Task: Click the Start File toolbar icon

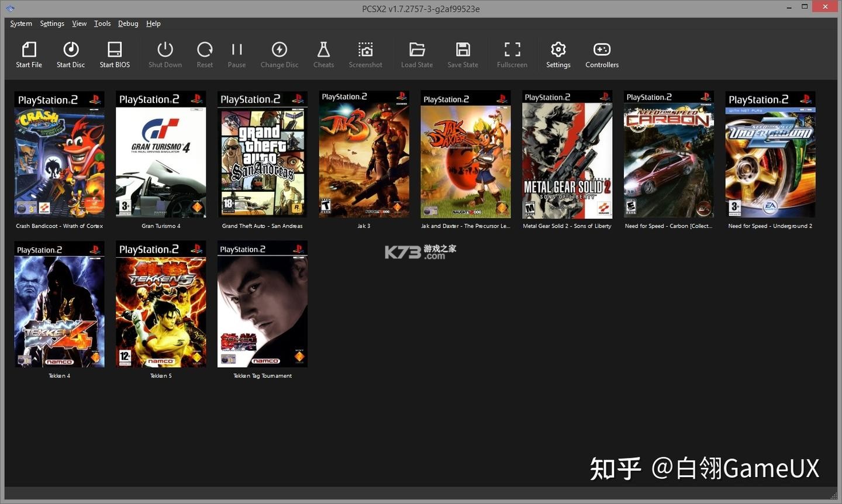Action: coord(29,49)
